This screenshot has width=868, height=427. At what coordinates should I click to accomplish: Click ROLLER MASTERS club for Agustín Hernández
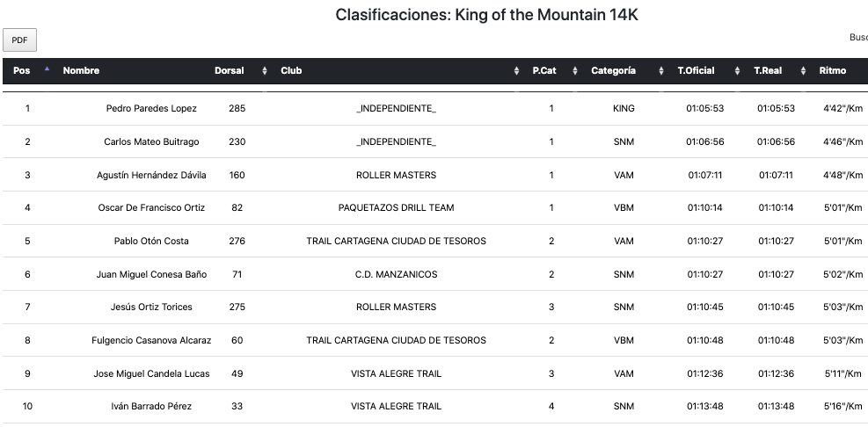pyautogui.click(x=396, y=175)
